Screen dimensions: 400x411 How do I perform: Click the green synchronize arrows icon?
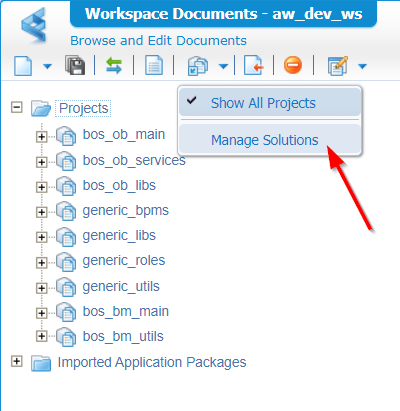(x=114, y=65)
